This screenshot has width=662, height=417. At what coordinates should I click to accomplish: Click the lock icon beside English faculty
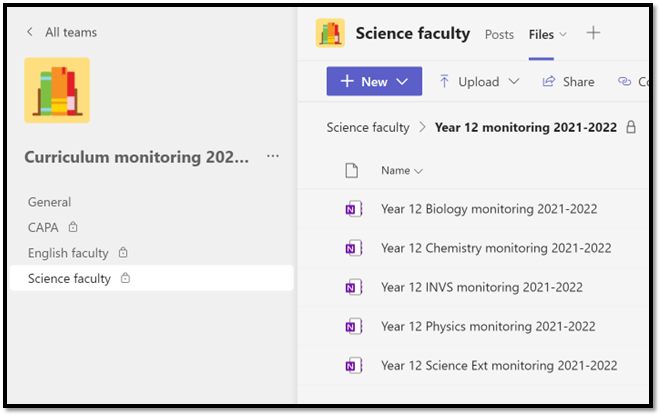click(x=123, y=252)
